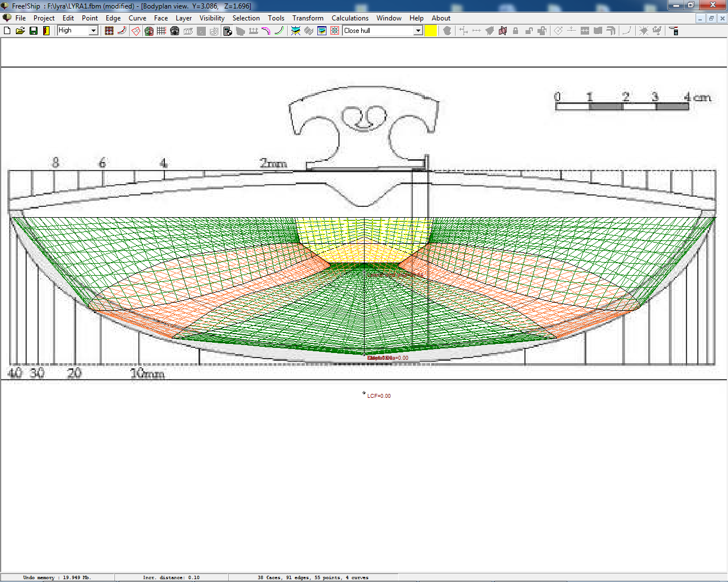The width and height of the screenshot is (728, 582).
Task: Click the magenta curved arc icon
Action: pyautogui.click(x=266, y=31)
